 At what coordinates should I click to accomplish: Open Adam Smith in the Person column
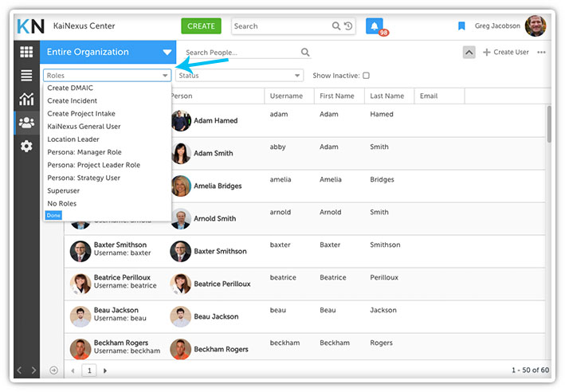[x=214, y=154]
